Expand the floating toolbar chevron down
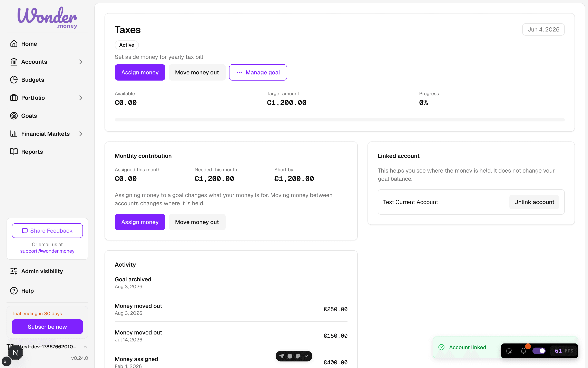The image size is (588, 368). [x=306, y=356]
